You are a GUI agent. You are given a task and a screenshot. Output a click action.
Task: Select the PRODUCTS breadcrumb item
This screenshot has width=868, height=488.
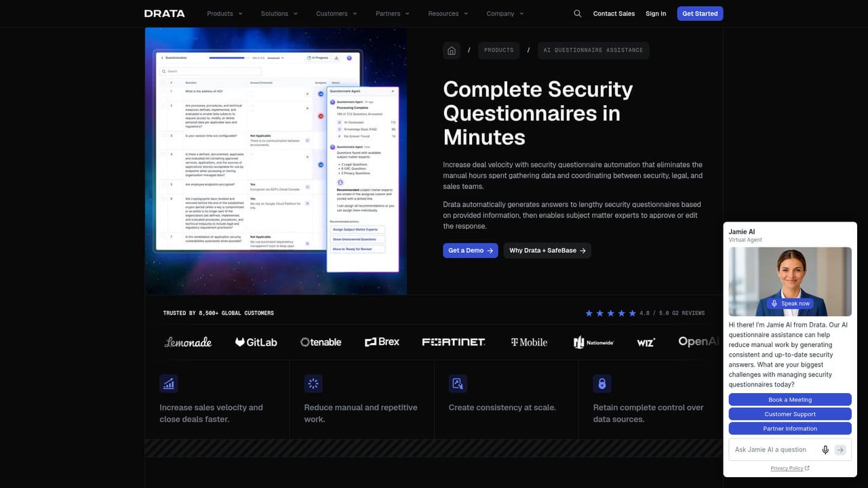pyautogui.click(x=498, y=50)
